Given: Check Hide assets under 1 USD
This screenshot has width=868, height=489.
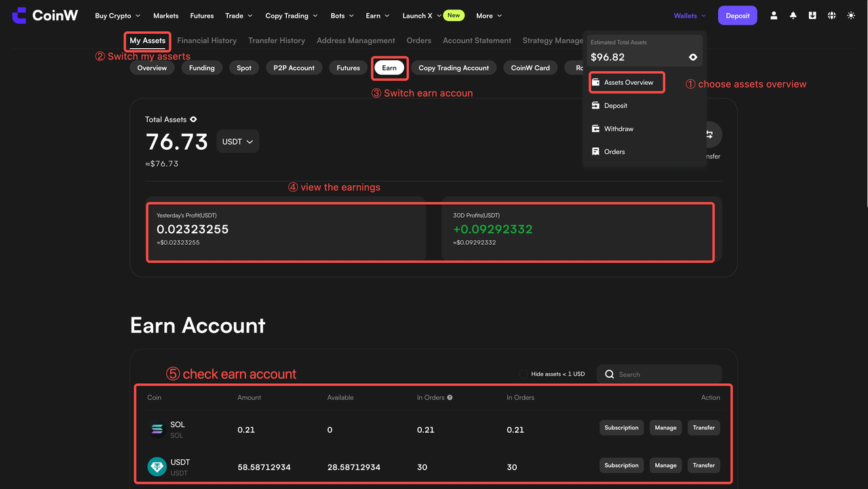Looking at the screenshot, I should tap(523, 374).
